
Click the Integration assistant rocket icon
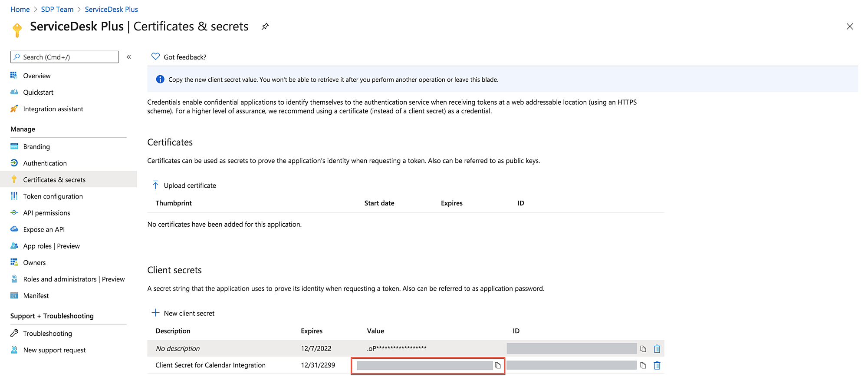[x=14, y=108]
